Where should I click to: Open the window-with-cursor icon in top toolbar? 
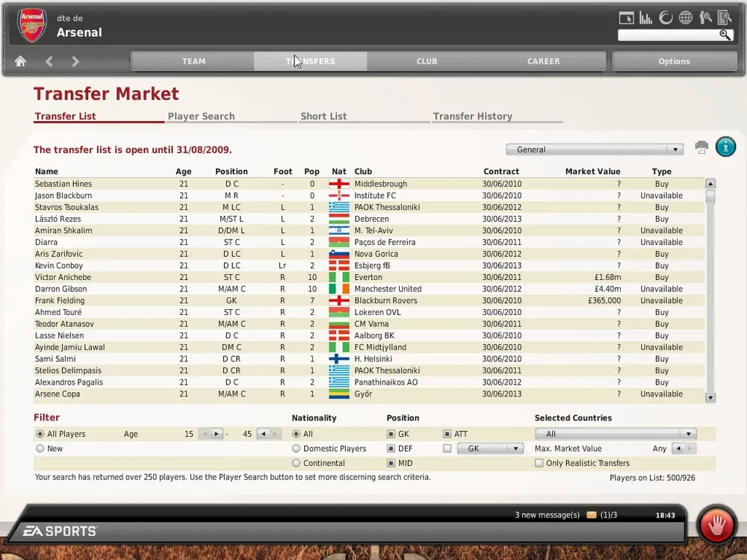[x=626, y=18]
